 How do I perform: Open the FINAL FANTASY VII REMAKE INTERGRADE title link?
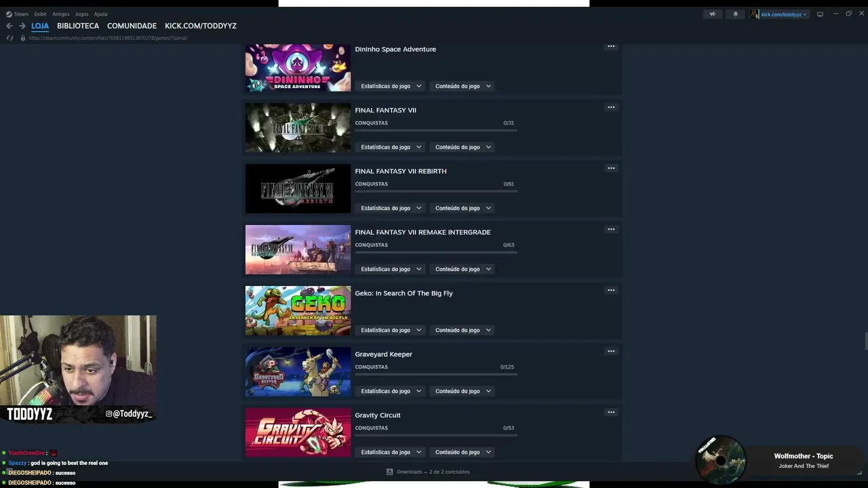point(422,232)
